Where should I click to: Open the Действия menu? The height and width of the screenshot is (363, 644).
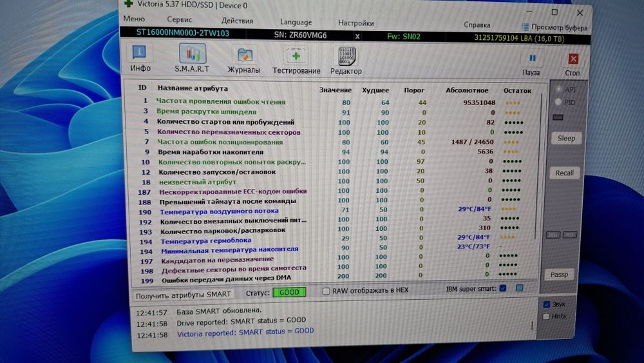tap(237, 21)
